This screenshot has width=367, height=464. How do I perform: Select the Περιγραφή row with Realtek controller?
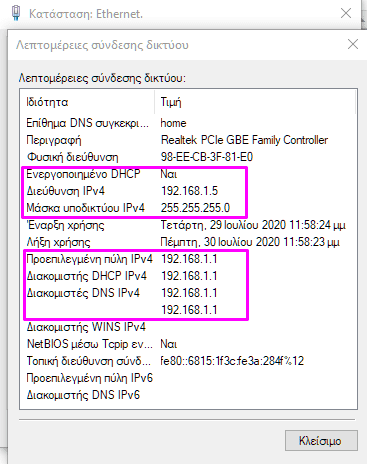tap(188, 140)
